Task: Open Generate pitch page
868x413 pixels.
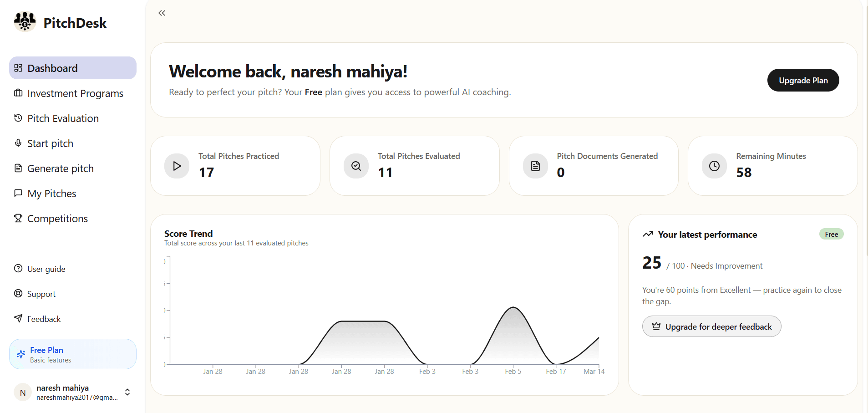Action: click(73, 168)
